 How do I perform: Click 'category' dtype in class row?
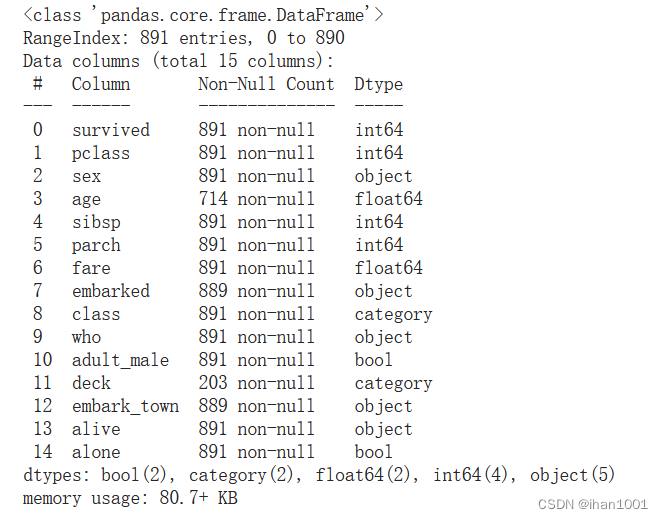(393, 315)
